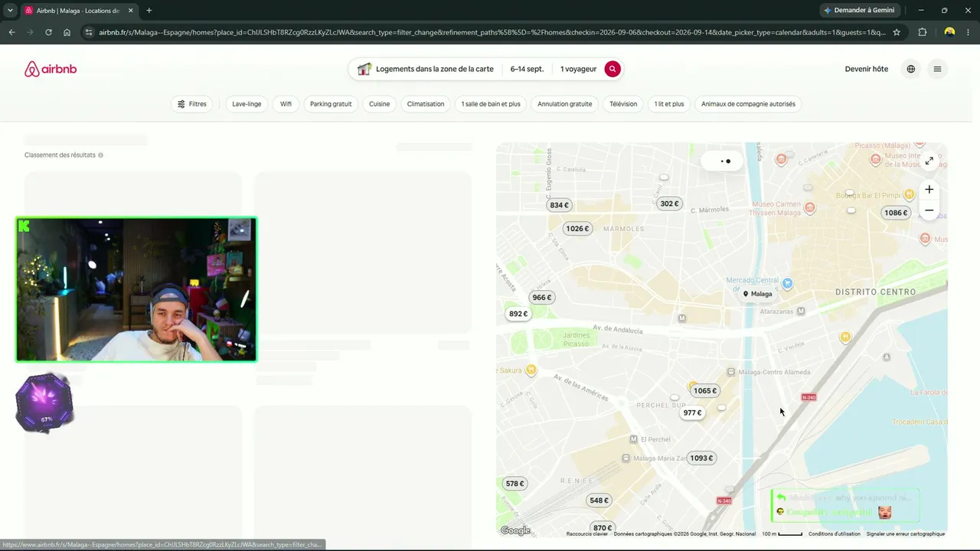Click the Malaga-Centro Alameda station icon
Viewport: 980px width, 551px height.
click(x=731, y=372)
